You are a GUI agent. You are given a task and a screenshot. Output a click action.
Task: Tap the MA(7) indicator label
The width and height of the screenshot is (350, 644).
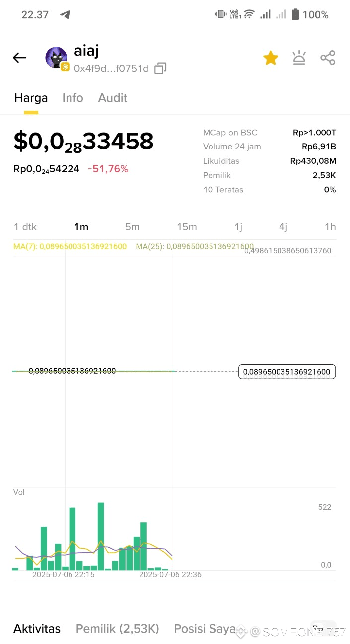(x=70, y=246)
